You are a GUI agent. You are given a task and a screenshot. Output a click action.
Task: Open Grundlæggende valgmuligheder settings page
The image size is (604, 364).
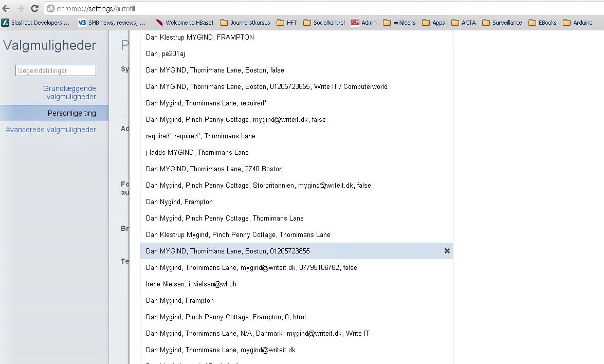pyautogui.click(x=69, y=93)
